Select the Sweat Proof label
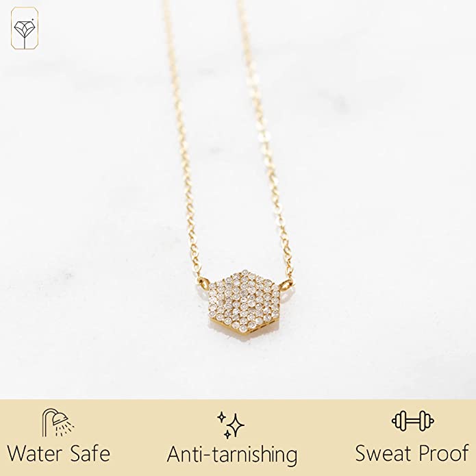476x476 pixels. click(x=412, y=454)
